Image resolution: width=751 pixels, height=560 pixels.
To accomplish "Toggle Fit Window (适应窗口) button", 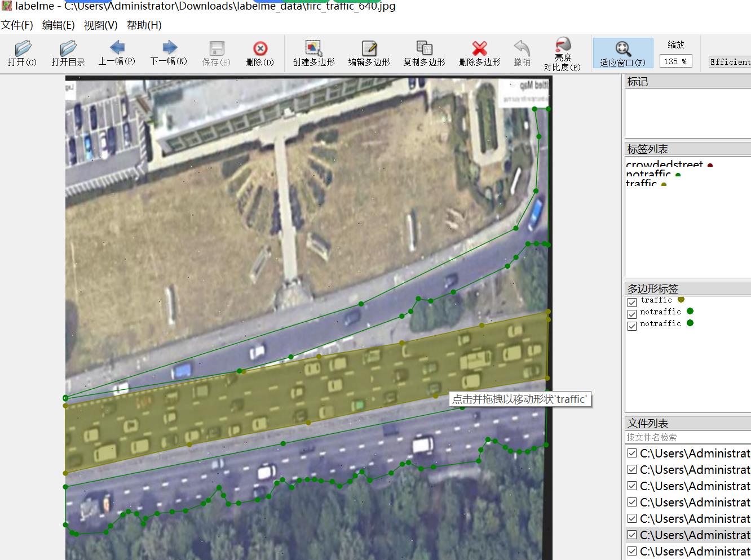I will pyautogui.click(x=622, y=53).
